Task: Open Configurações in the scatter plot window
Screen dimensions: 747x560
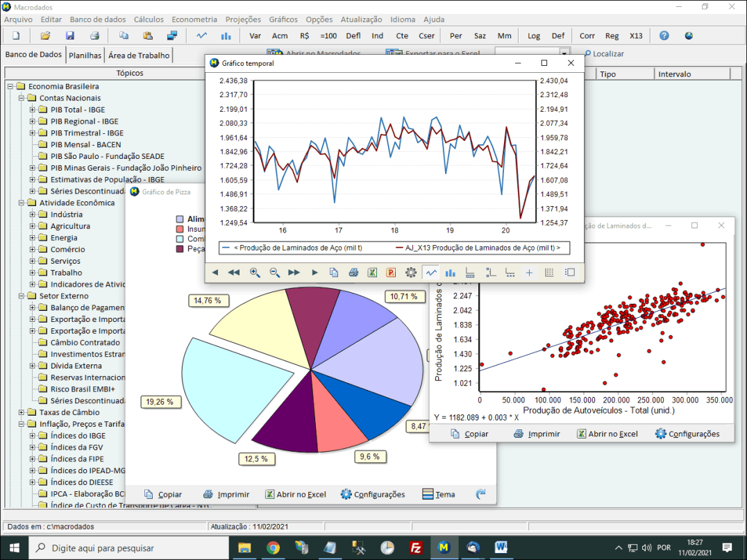Action: pyautogui.click(x=687, y=434)
